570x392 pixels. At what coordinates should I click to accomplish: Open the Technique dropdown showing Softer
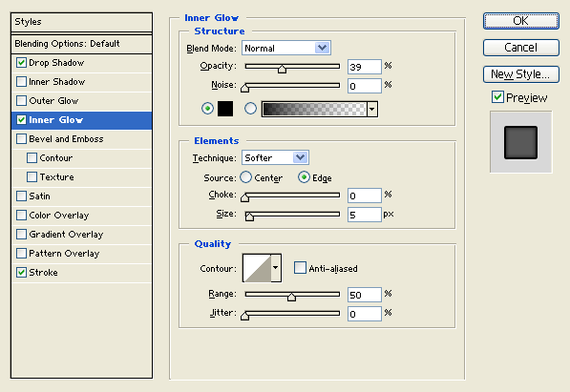coord(275,157)
